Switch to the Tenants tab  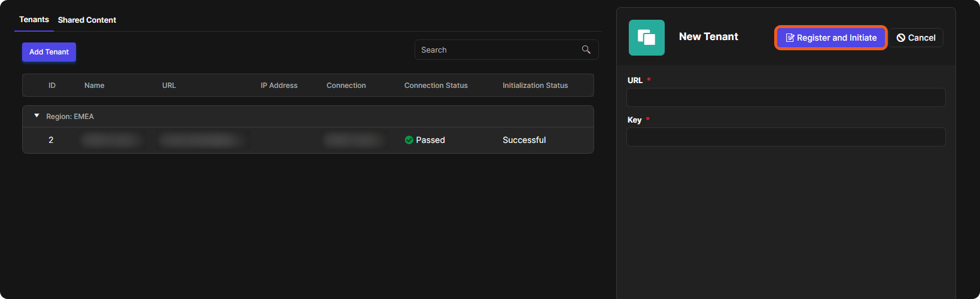click(x=34, y=20)
